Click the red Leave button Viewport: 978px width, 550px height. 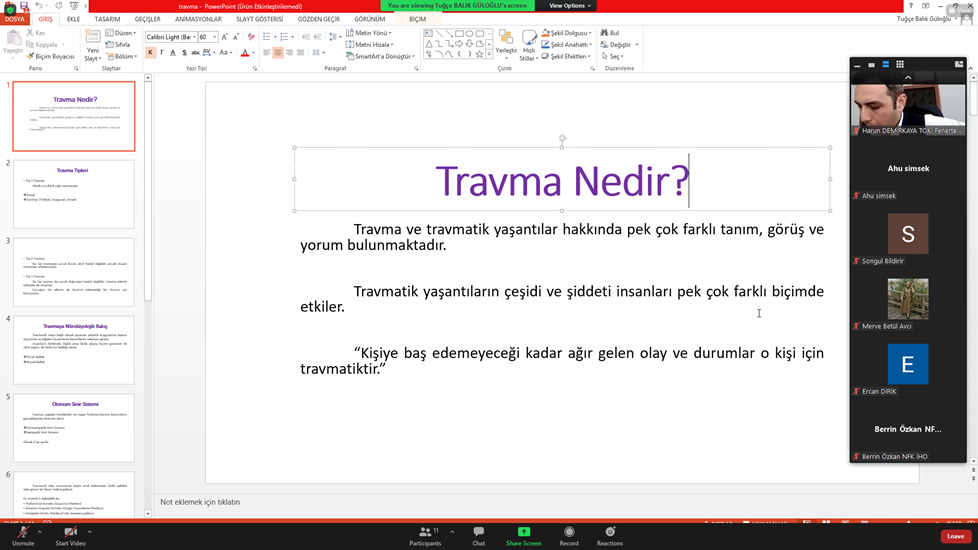pos(955,536)
